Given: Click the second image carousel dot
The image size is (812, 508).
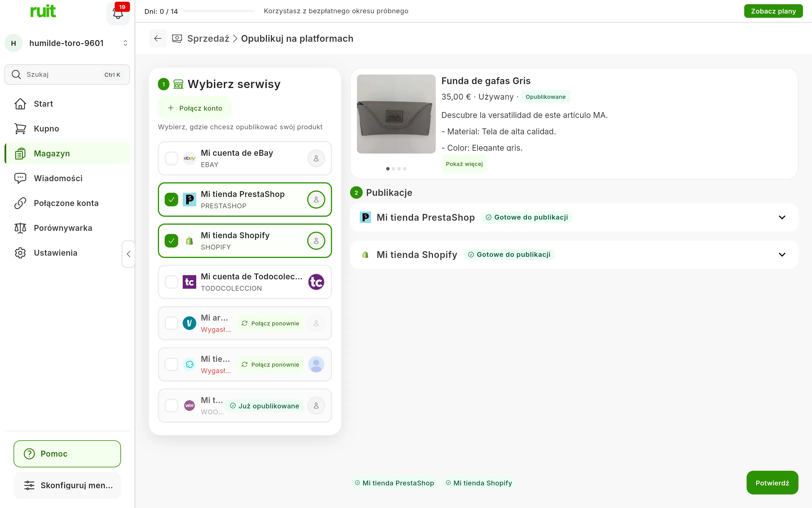Looking at the screenshot, I should click(x=393, y=169).
